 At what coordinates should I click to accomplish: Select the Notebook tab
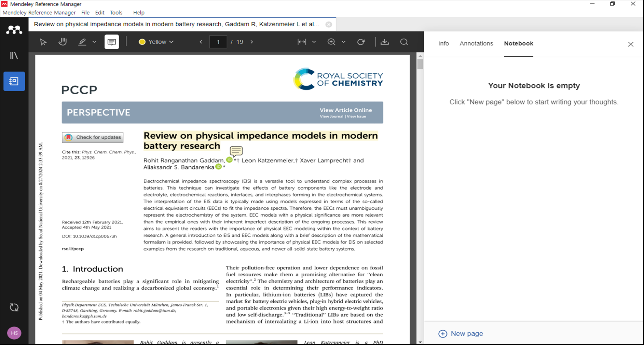pos(519,43)
